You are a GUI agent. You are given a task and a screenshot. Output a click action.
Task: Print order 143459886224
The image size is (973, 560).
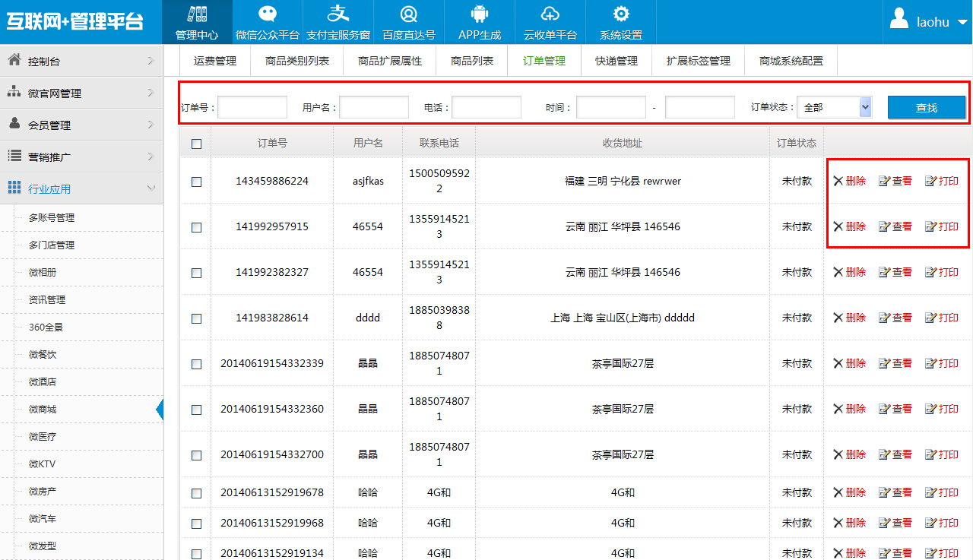pos(942,181)
